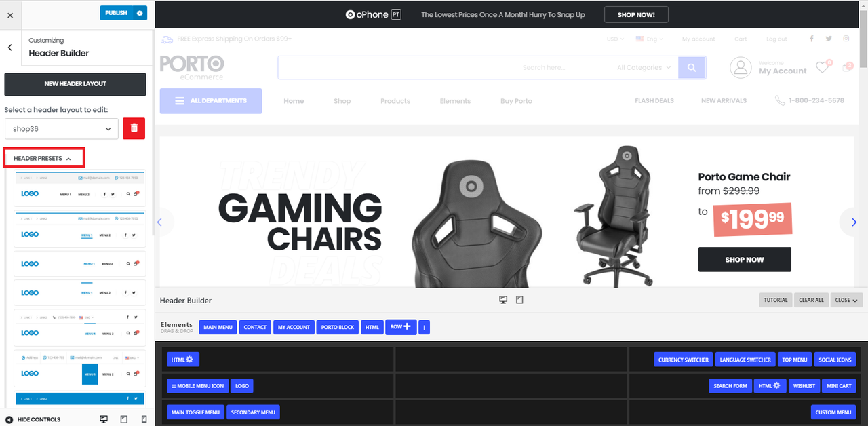
Task: Collapse builder with Close dropdown button
Action: point(846,300)
